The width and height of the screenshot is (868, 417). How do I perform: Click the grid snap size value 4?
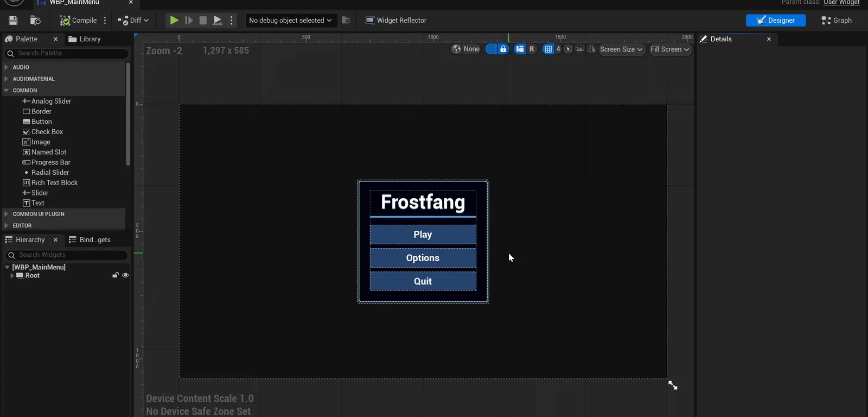(x=558, y=49)
